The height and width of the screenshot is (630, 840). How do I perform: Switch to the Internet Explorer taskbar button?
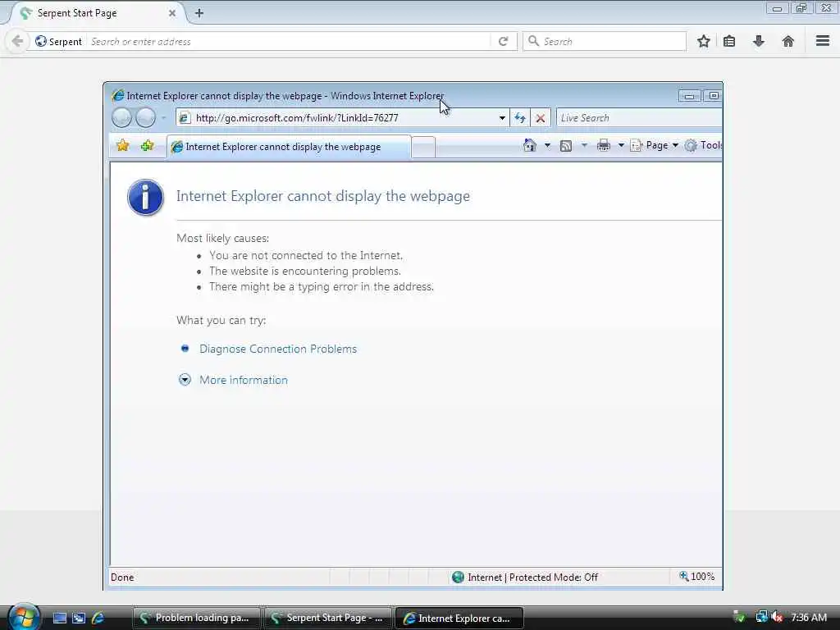coord(459,618)
